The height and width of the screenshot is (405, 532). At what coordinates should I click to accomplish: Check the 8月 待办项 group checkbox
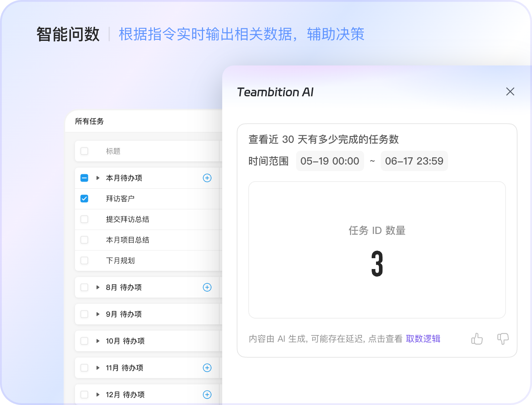click(x=84, y=287)
